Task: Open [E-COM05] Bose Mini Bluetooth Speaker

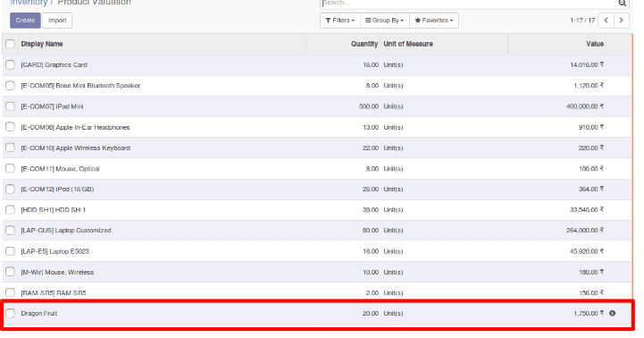Action: [x=80, y=86]
